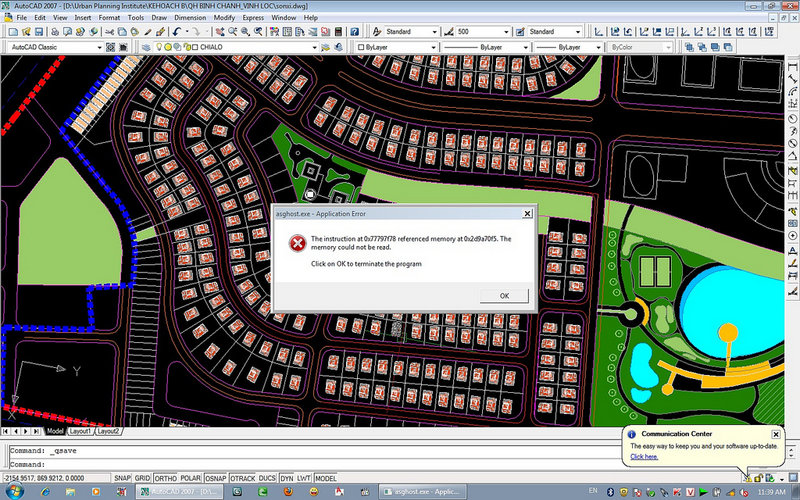The height and width of the screenshot is (500, 800).
Task: Click the New drawing icon
Action: click(10, 32)
